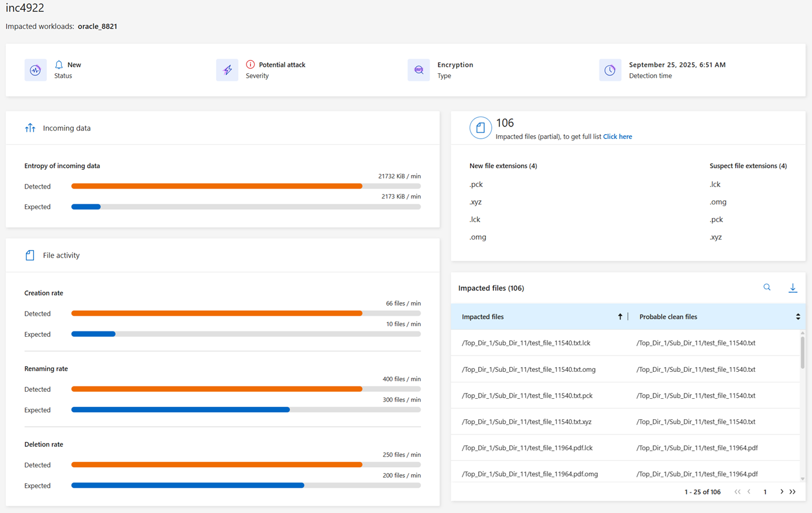Sort by Impacted files column arrow

coord(620,317)
